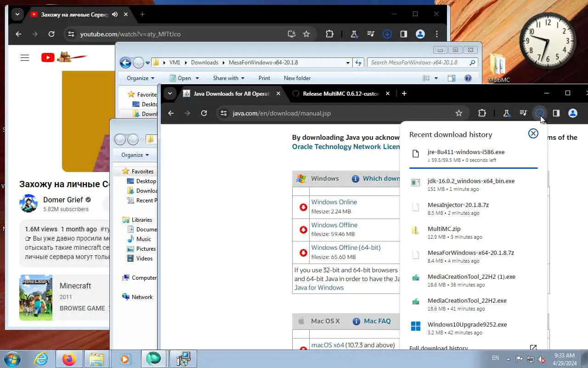Open the Minecraft game card thumbnail

pyautogui.click(x=36, y=298)
